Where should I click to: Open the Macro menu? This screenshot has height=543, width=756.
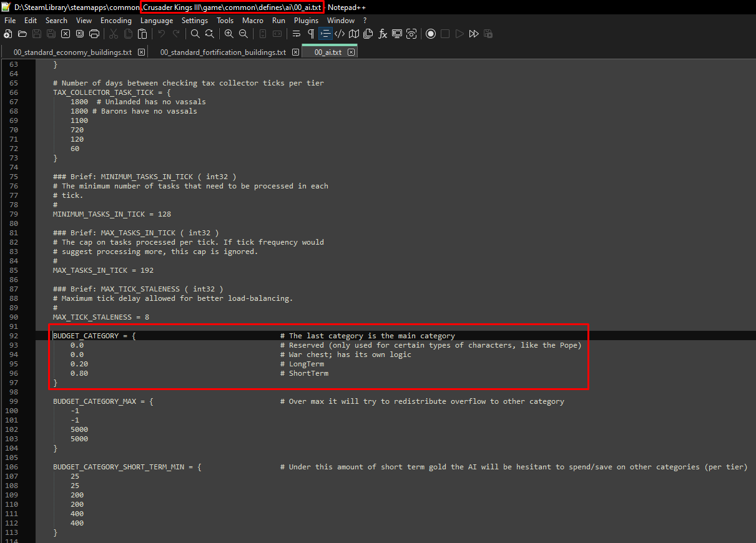pyautogui.click(x=253, y=21)
